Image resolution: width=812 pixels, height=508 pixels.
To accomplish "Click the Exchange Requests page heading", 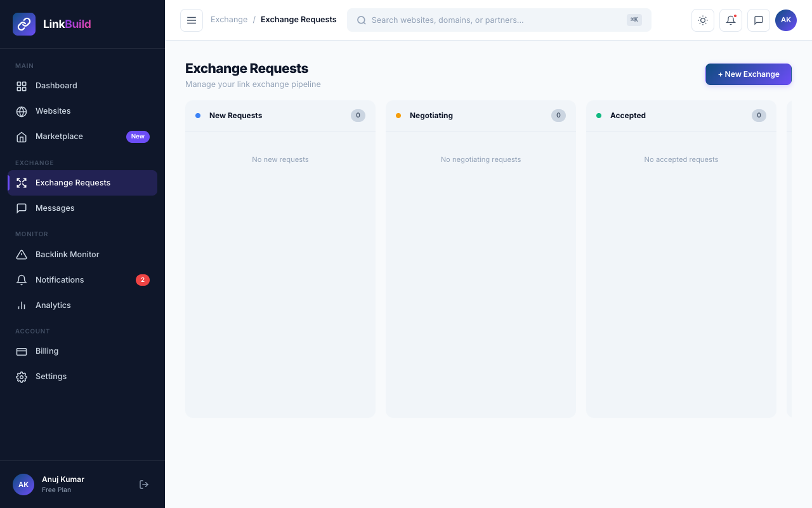I will tap(247, 69).
